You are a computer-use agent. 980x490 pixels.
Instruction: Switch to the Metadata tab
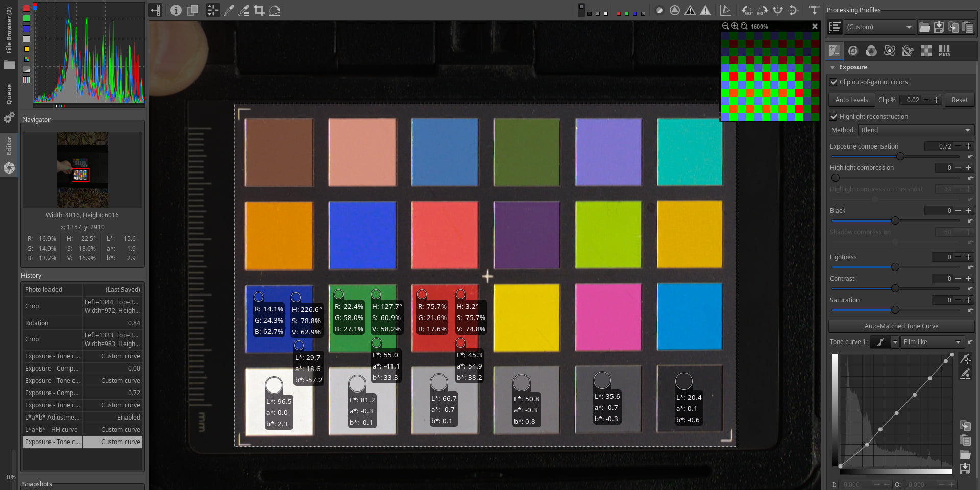(x=944, y=51)
